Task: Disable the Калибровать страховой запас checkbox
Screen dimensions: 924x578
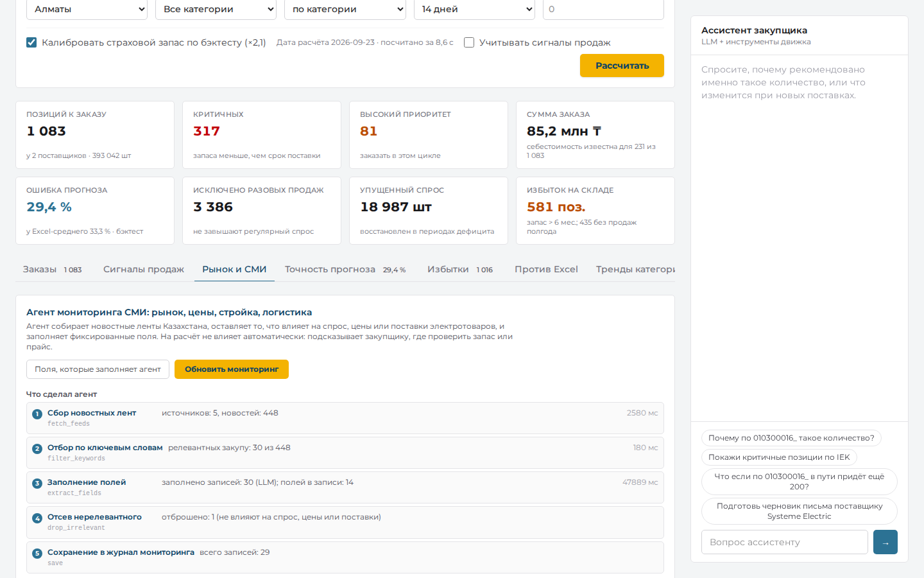Action: point(31,42)
